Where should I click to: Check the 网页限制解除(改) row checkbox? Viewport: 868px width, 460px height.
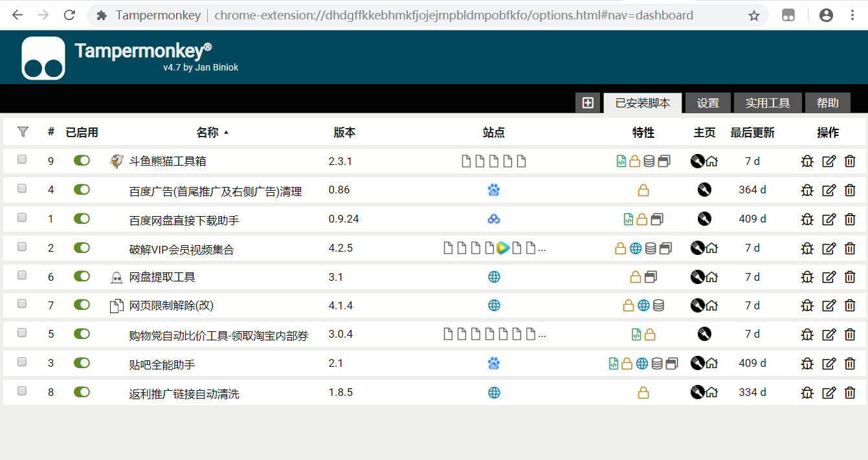[22, 303]
